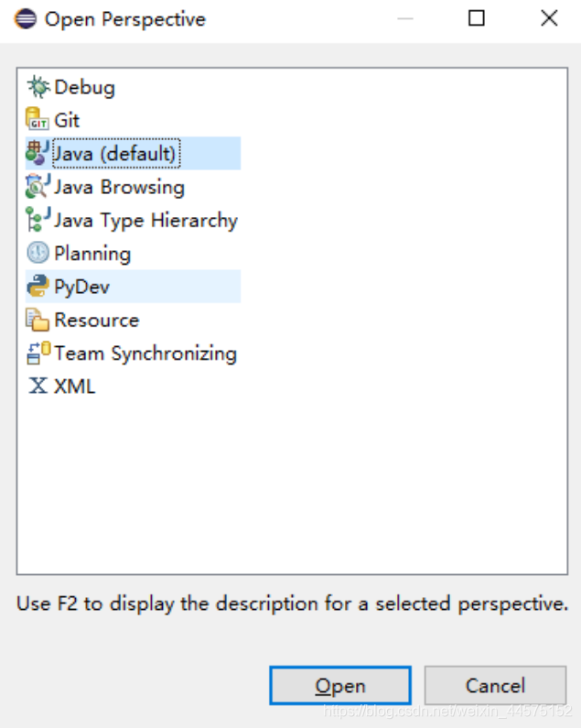
Task: Click the Planning clock icon
Action: 38,253
